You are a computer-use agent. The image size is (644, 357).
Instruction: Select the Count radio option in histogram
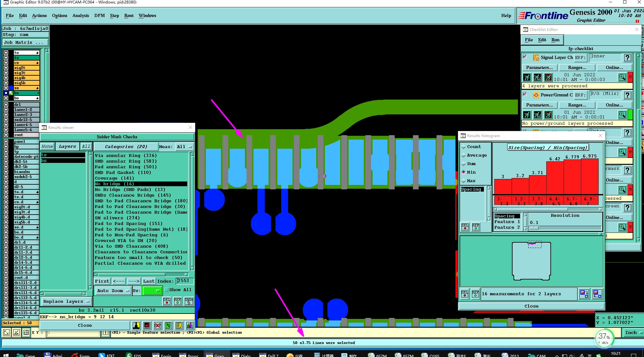[464, 147]
